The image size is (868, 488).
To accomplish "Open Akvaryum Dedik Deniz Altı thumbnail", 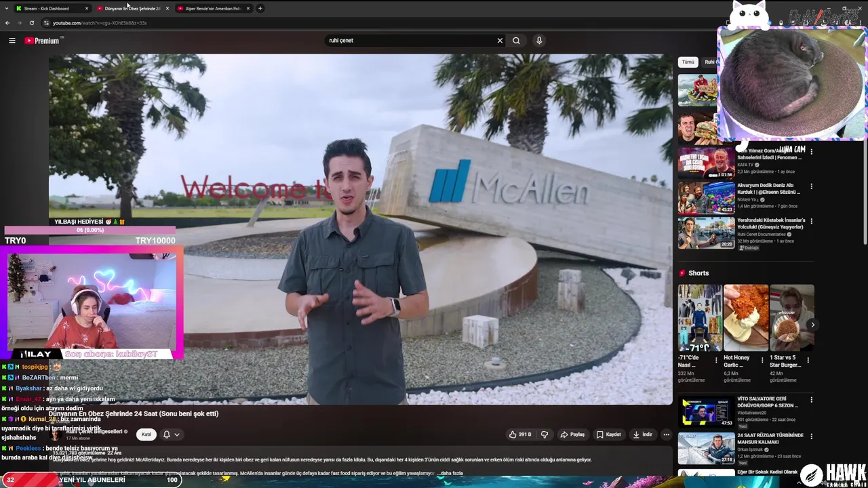I will click(706, 197).
